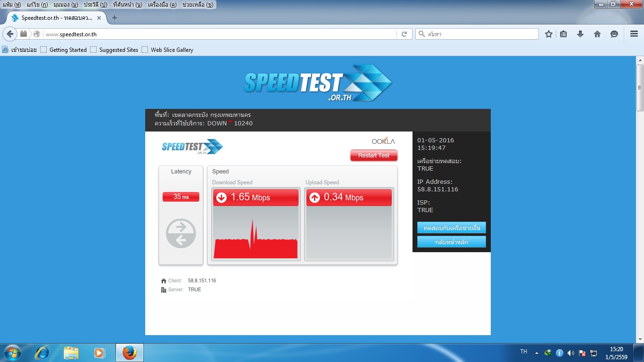Click the Firefox taskbar button
Image resolution: width=644 pixels, height=362 pixels.
129,353
